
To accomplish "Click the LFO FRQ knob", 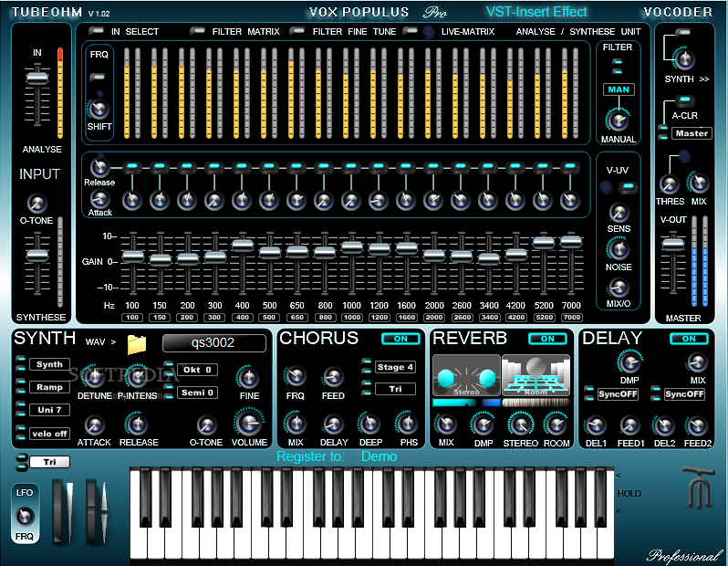I will [x=25, y=517].
